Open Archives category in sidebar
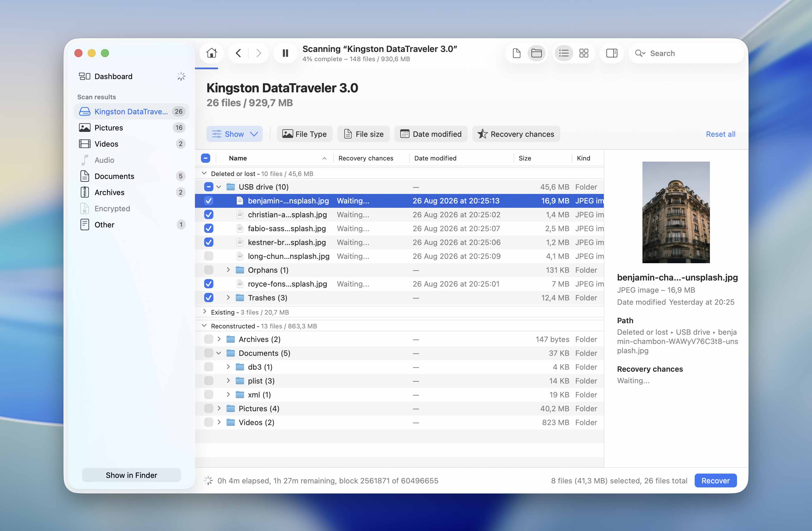The height and width of the screenshot is (531, 812). click(x=131, y=192)
